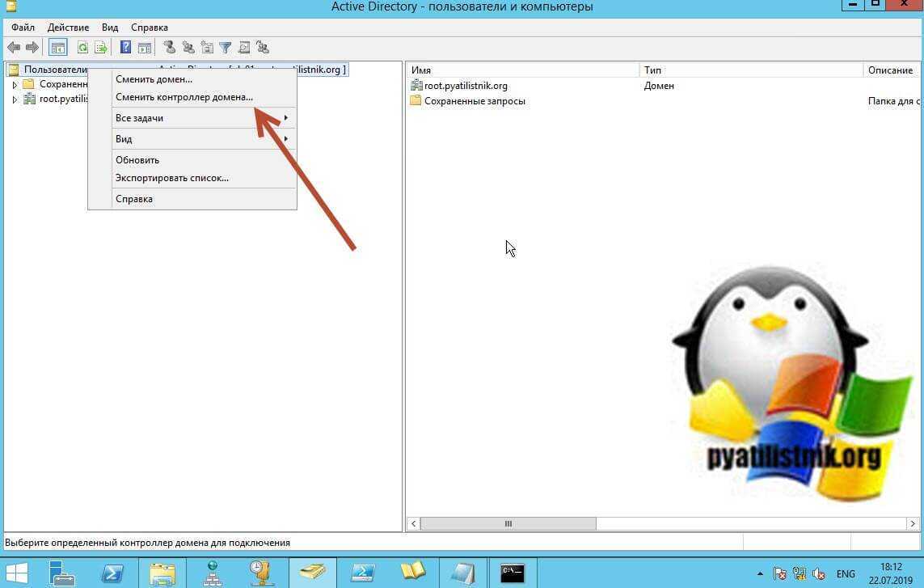
Task: Click the horizontal scrollbar thumb in list pane
Action: pyautogui.click(x=508, y=524)
